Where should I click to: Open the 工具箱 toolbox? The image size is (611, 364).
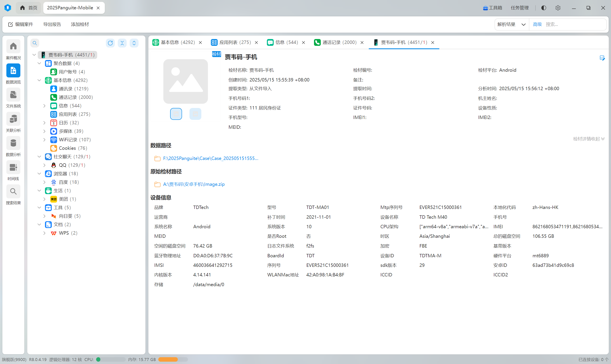pos(492,8)
